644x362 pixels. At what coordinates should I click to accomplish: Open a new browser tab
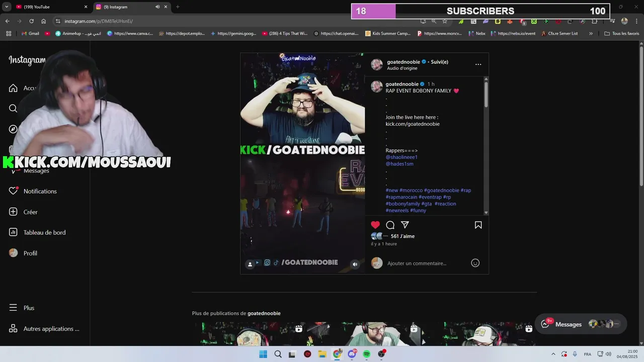point(178,7)
